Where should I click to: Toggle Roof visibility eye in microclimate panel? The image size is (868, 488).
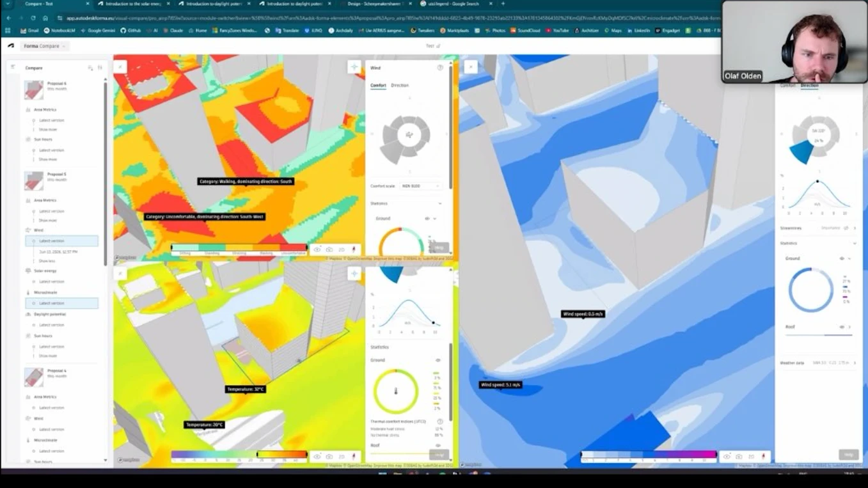click(438, 445)
